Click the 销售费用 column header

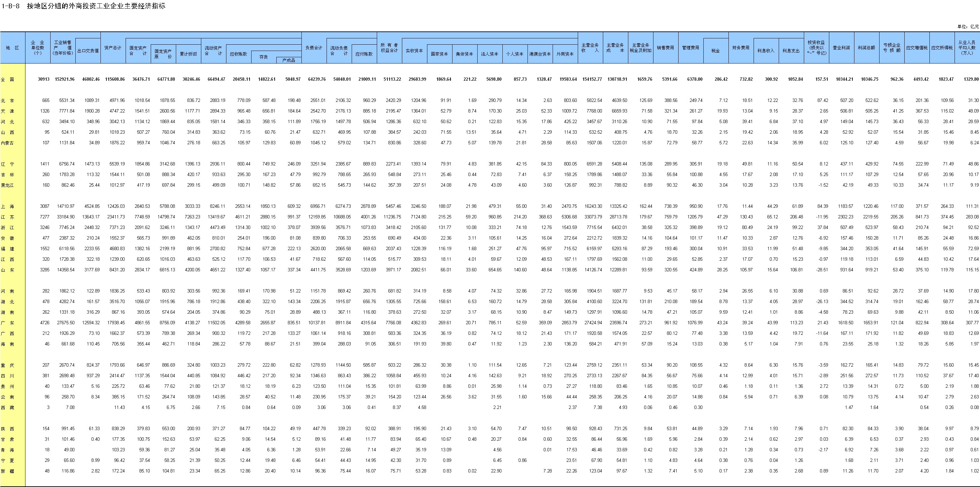pyautogui.click(x=665, y=48)
